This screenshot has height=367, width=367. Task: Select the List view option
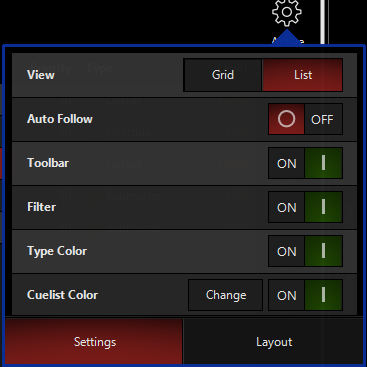point(303,75)
